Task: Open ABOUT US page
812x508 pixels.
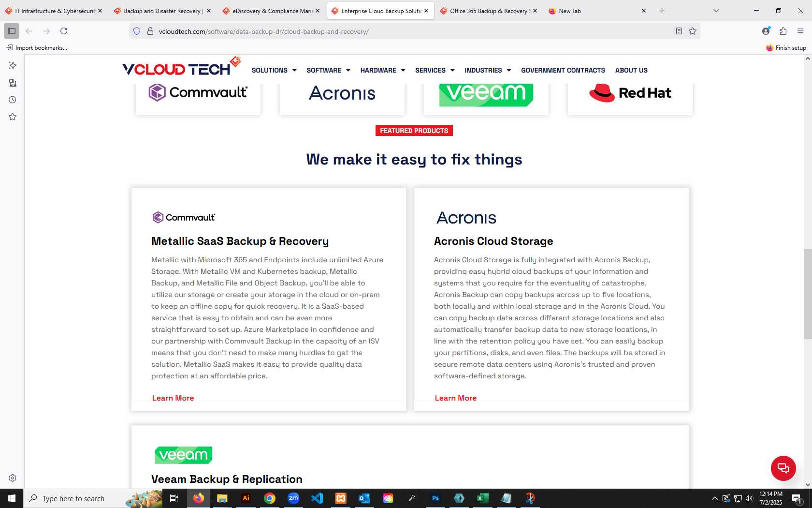Action: (631, 70)
